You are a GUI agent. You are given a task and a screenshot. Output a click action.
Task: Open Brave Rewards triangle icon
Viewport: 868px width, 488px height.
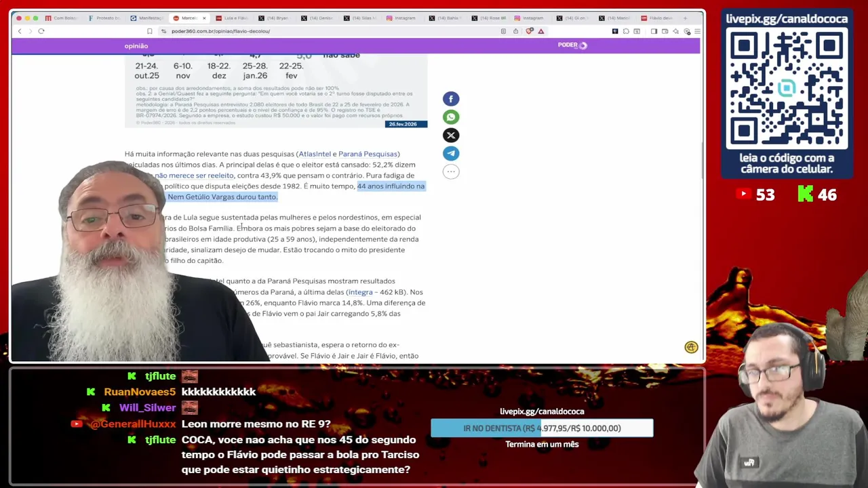point(540,31)
